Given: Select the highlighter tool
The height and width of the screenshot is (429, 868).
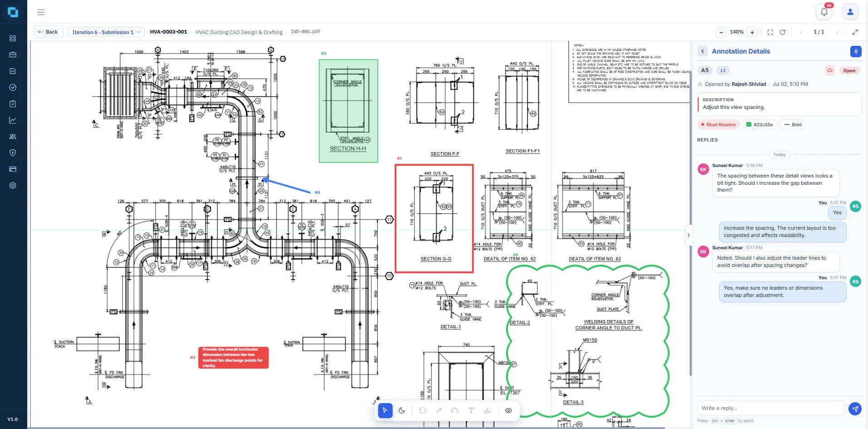Looking at the screenshot, I should [x=488, y=410].
